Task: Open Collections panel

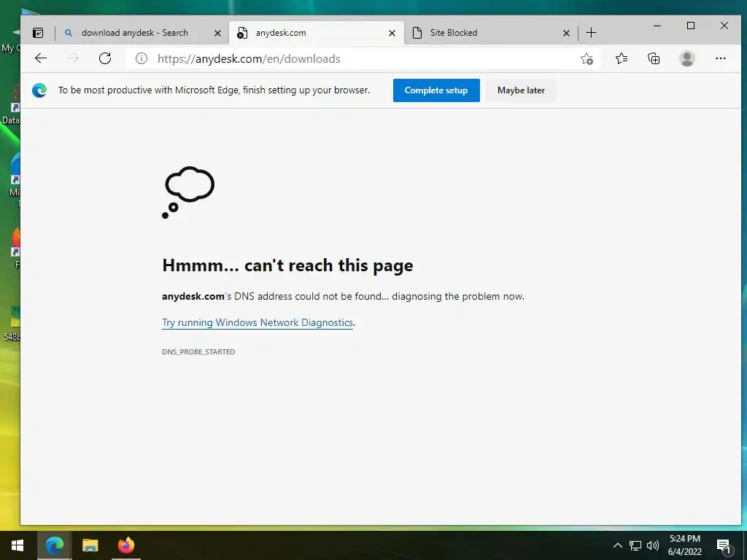Action: click(654, 58)
